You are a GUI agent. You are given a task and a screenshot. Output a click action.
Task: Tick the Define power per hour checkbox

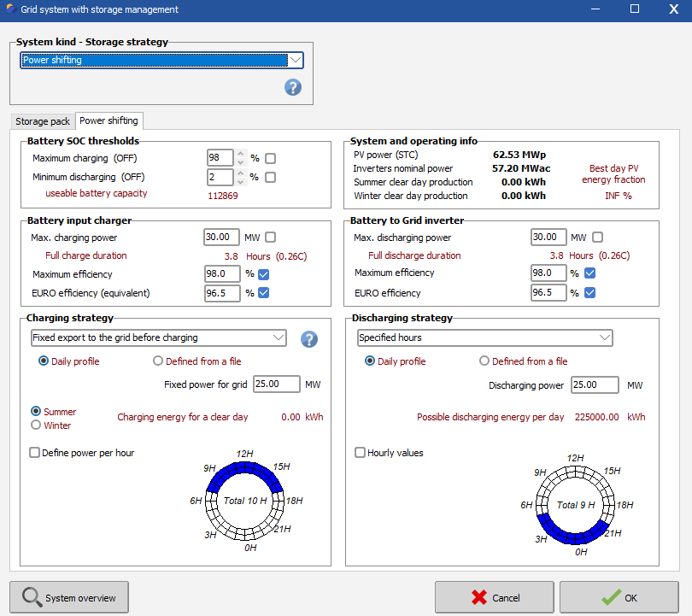point(35,453)
